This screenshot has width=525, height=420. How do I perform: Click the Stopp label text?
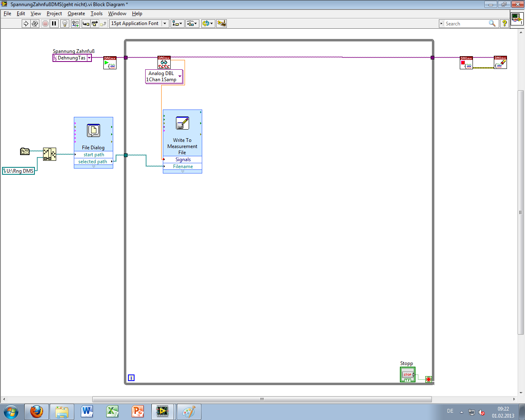pos(406,363)
